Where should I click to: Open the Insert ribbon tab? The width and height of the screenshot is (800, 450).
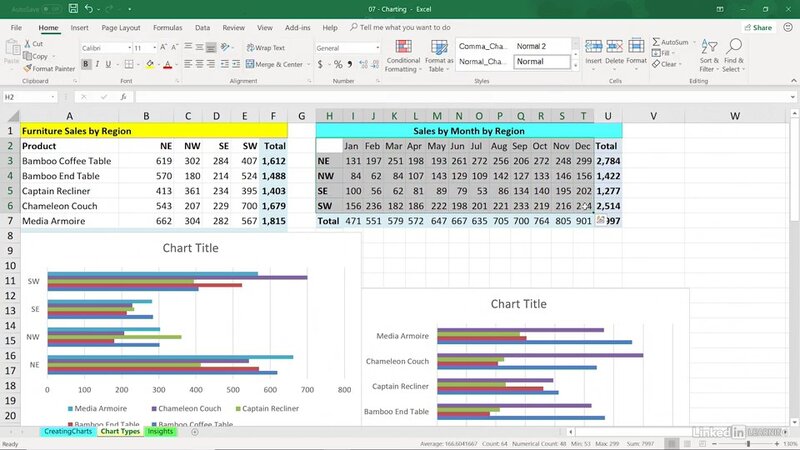point(79,28)
